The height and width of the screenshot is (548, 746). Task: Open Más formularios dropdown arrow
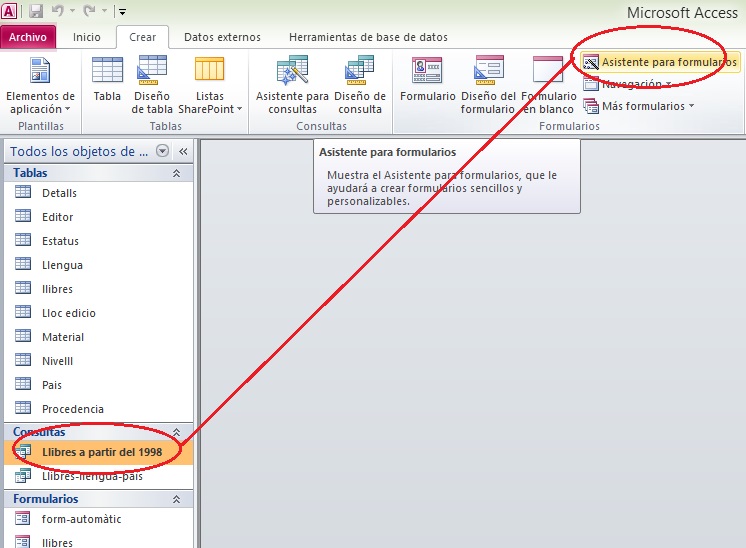[691, 106]
